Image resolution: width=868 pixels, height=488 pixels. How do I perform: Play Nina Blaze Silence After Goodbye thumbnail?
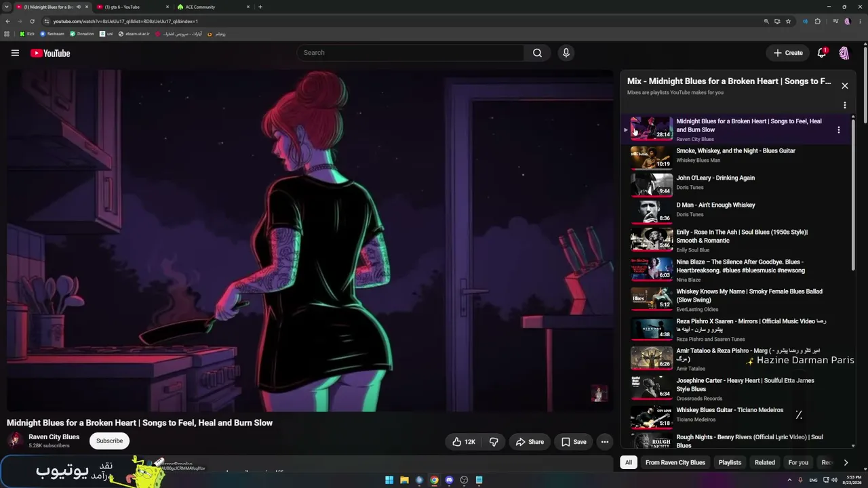[652, 268]
